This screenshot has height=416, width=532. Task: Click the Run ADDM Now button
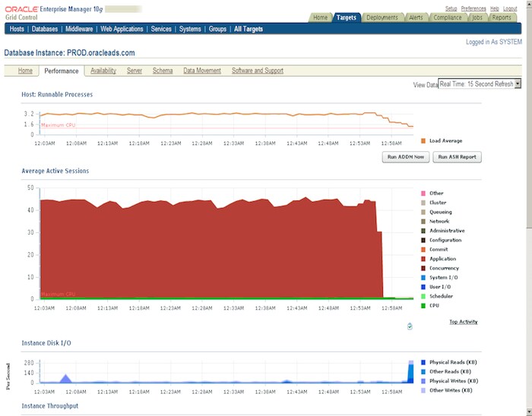tap(405, 156)
